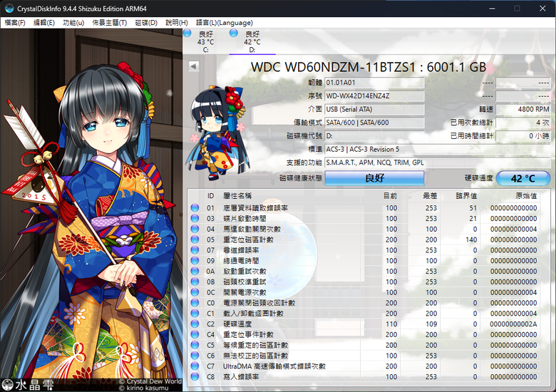Image resolution: width=556 pixels, height=392 pixels.
Task: Open the 磁碟(D) menu
Action: tap(146, 23)
